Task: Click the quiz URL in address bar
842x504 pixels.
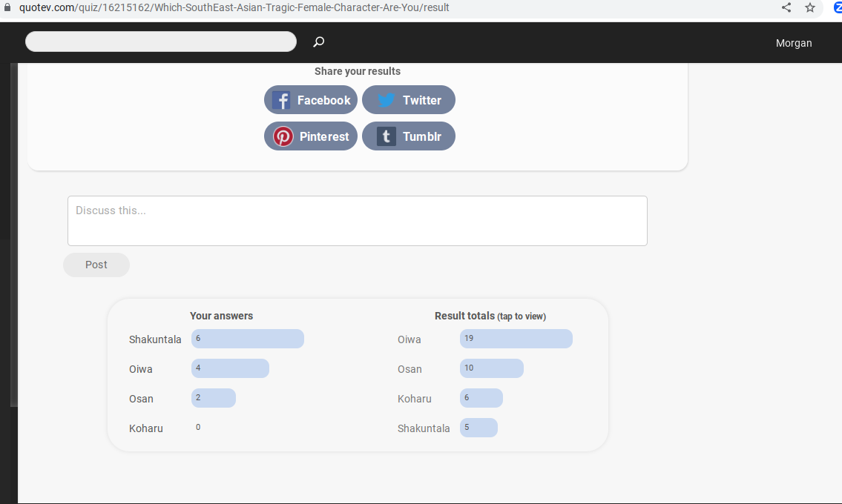Action: (234, 7)
